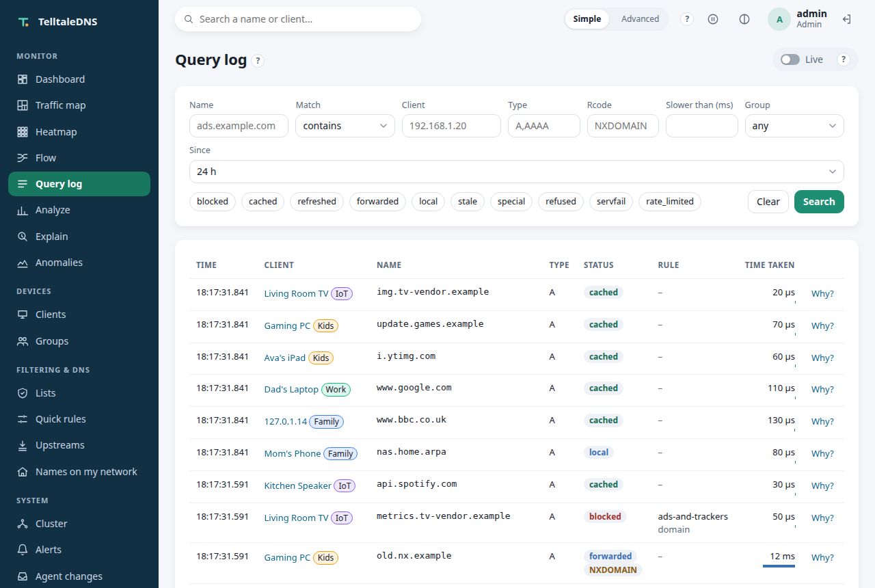This screenshot has height=588, width=875.
Task: Focus the top search name or client box
Action: click(x=298, y=19)
